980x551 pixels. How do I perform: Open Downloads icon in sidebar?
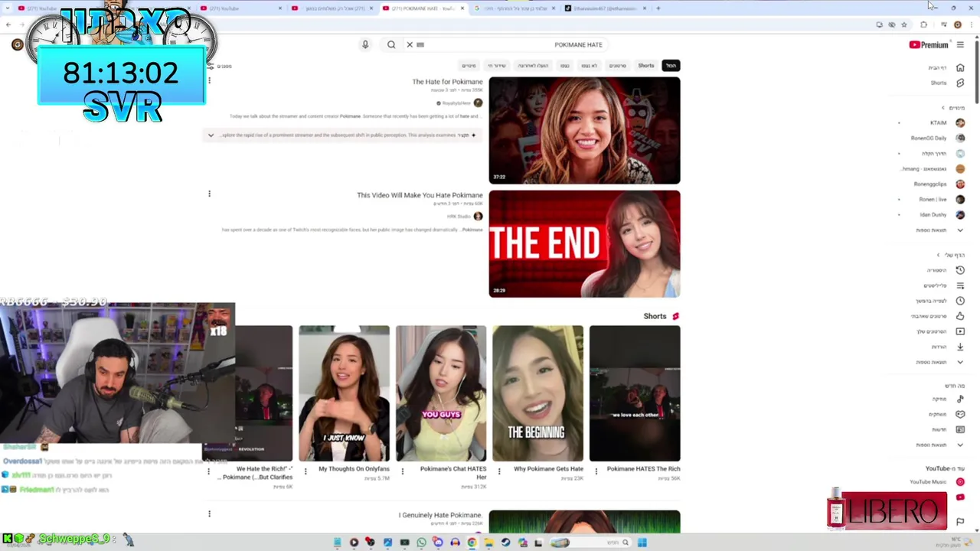click(960, 347)
